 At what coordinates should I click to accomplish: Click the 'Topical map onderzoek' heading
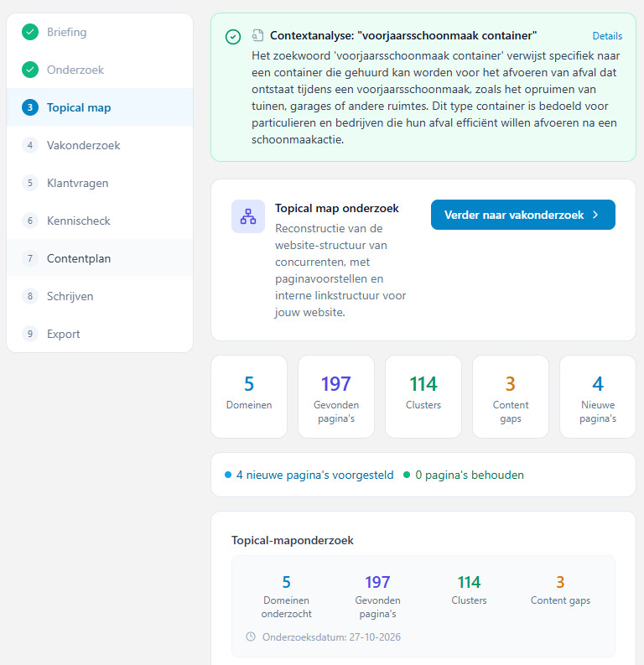tap(336, 208)
